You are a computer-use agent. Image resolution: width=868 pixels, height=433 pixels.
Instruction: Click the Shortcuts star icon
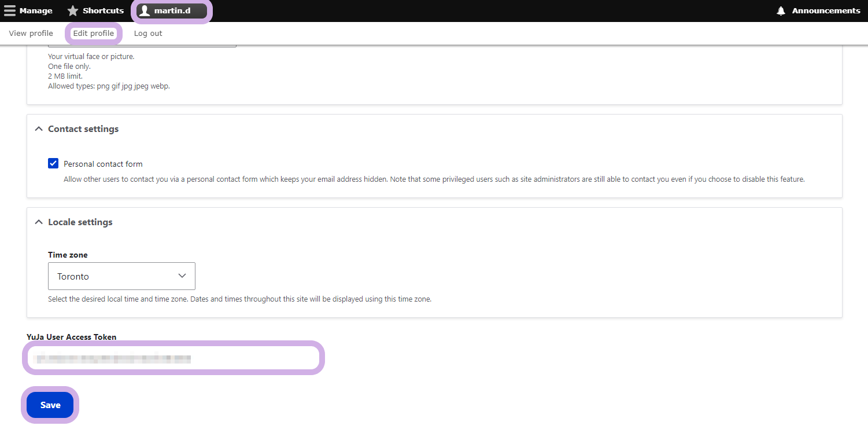[73, 11]
